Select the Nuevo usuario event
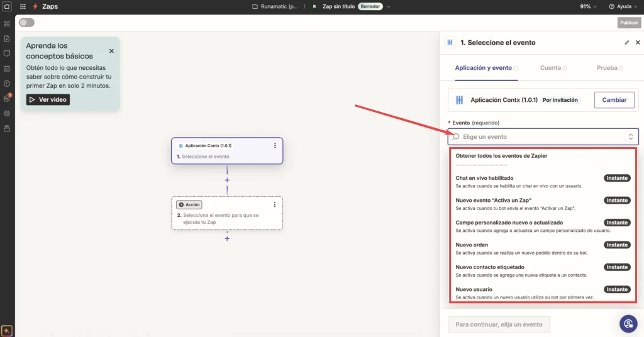 tap(543, 293)
